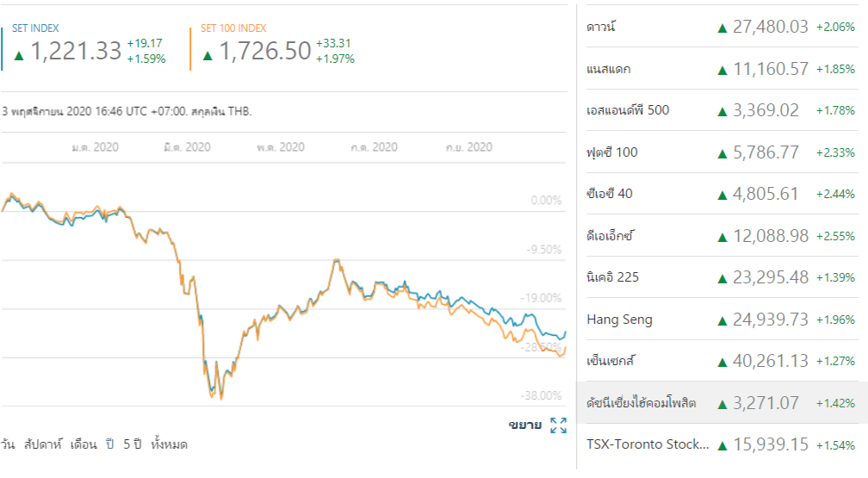
Task: Click the SET 100 INDEX label
Action: [233, 28]
